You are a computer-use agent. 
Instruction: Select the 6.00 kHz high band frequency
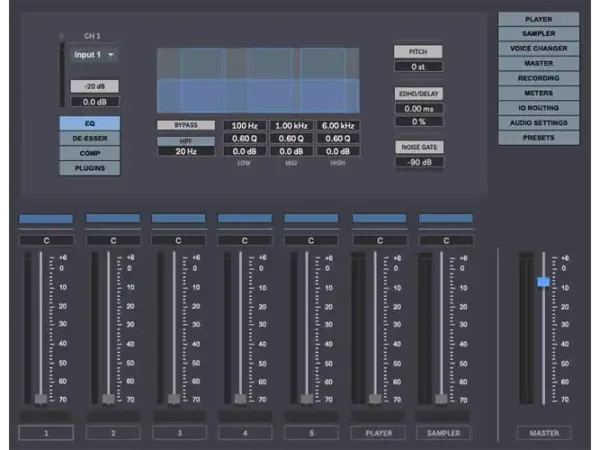(x=338, y=126)
